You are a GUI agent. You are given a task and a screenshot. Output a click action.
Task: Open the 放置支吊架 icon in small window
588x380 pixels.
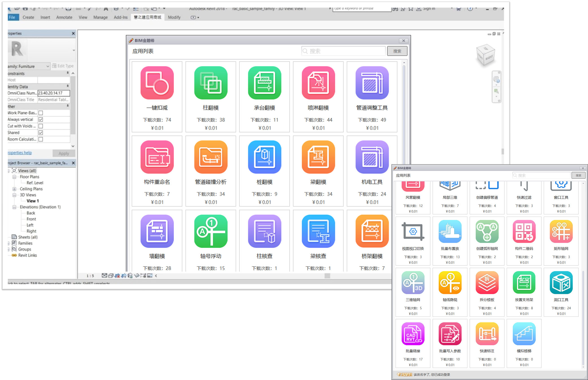click(x=524, y=283)
